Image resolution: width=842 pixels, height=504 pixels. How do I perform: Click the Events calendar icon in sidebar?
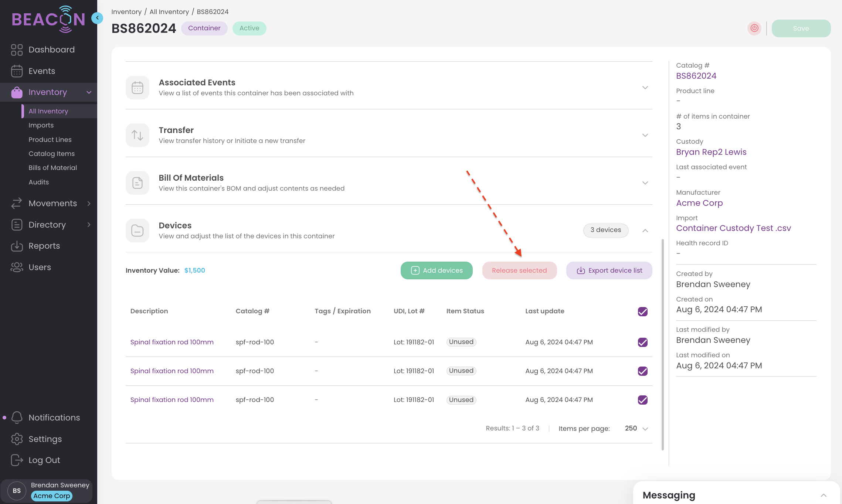[x=17, y=71]
